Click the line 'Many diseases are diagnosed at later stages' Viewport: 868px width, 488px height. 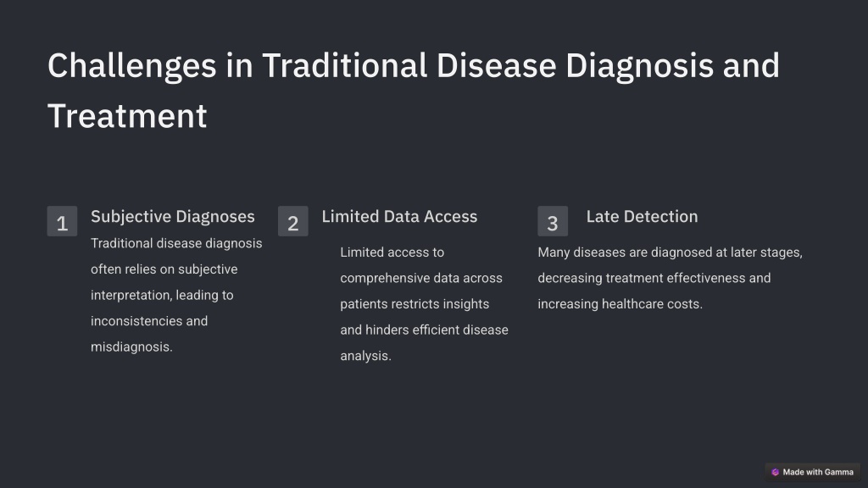click(670, 252)
